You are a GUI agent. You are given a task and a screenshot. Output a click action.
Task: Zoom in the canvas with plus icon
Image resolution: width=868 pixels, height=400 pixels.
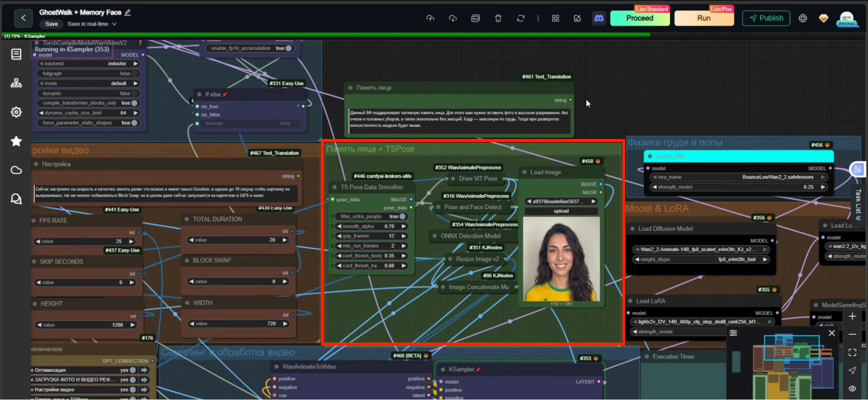coord(852,316)
